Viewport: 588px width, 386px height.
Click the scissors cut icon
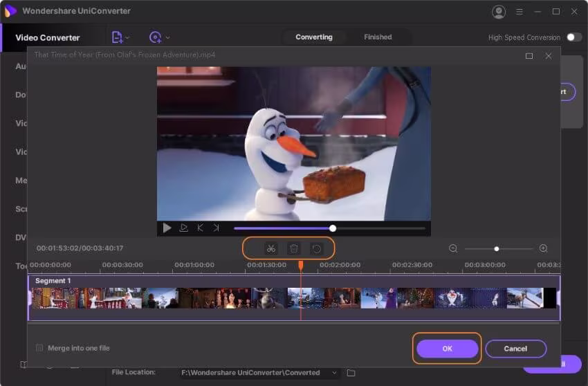(x=270, y=248)
